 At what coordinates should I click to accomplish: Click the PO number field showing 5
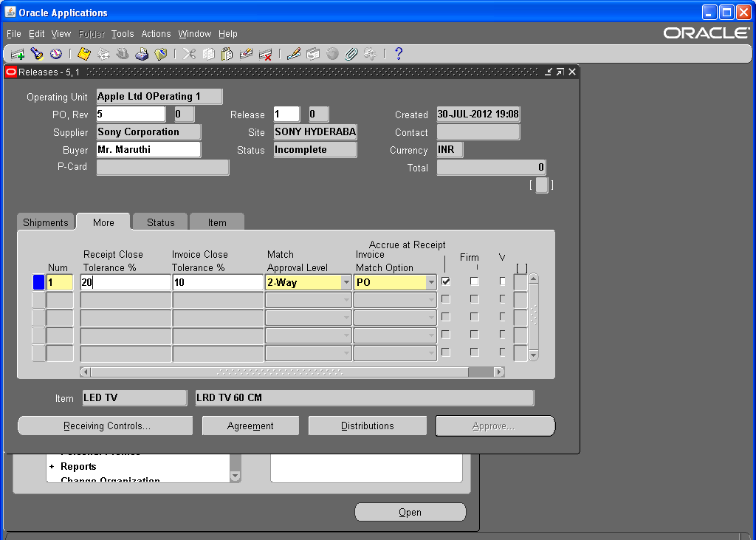[x=131, y=115]
